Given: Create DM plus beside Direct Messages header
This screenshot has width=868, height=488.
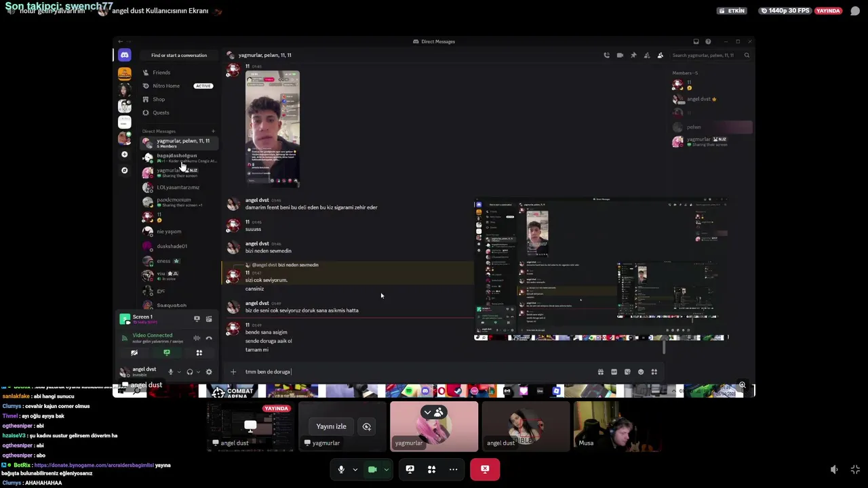Looking at the screenshot, I should point(213,131).
